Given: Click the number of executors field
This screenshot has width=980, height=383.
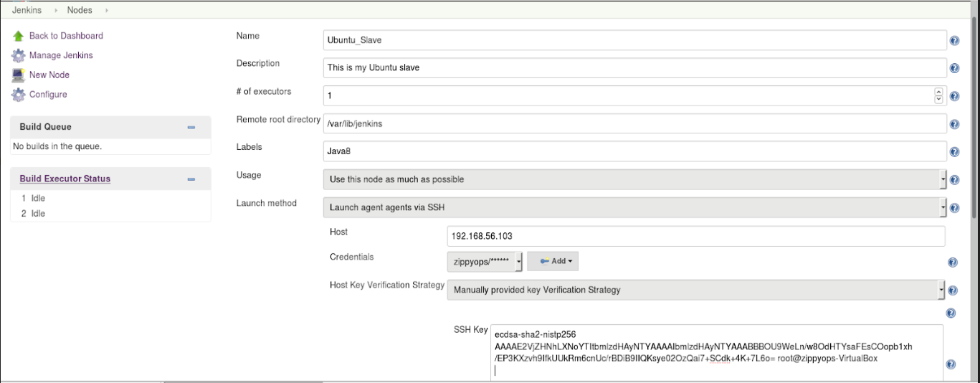Looking at the screenshot, I should (x=635, y=95).
